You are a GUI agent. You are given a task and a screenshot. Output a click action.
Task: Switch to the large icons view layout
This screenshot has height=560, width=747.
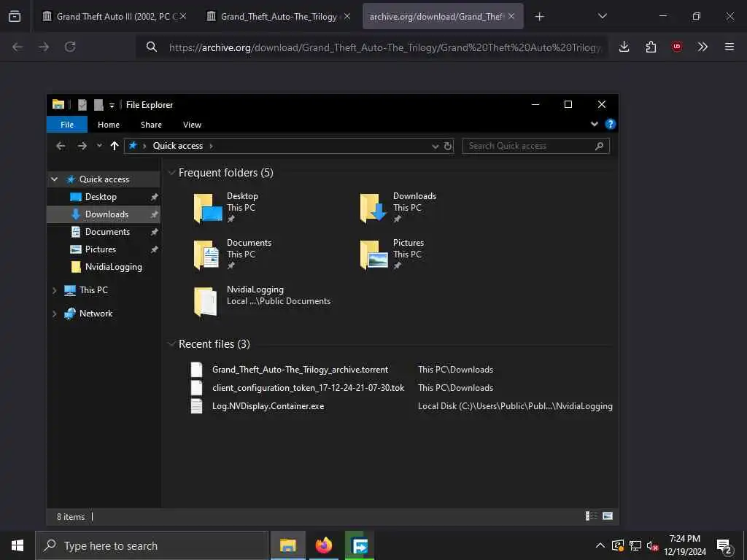(608, 516)
